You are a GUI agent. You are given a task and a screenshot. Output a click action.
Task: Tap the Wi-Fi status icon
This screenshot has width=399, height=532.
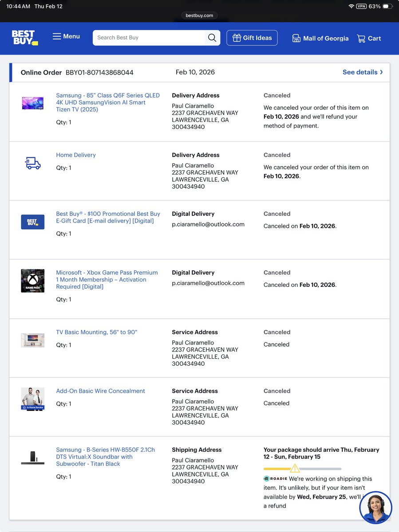click(351, 6)
